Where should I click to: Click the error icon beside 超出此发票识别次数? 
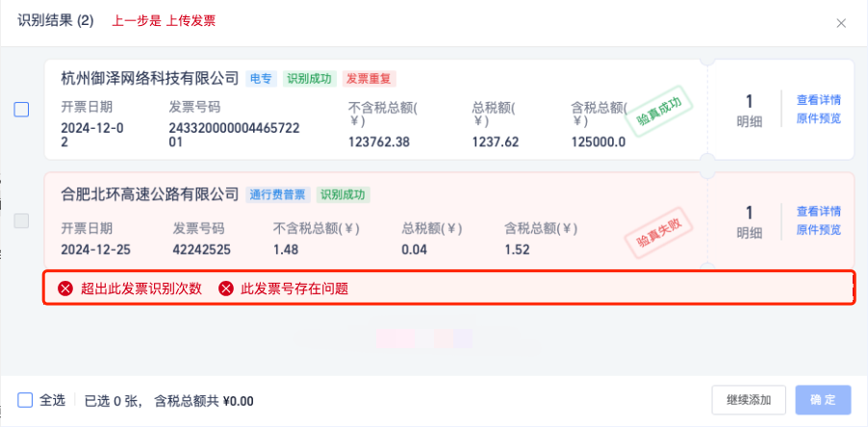[x=65, y=289]
